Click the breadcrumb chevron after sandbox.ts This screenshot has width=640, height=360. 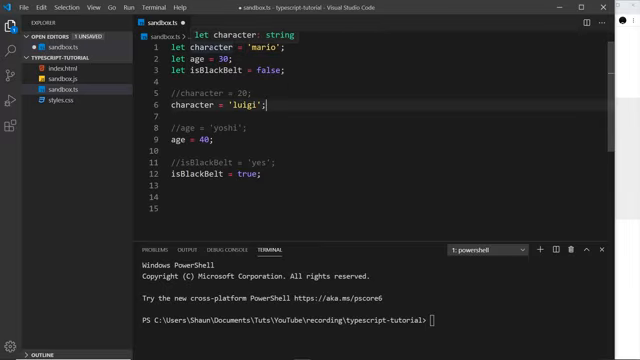tap(184, 37)
